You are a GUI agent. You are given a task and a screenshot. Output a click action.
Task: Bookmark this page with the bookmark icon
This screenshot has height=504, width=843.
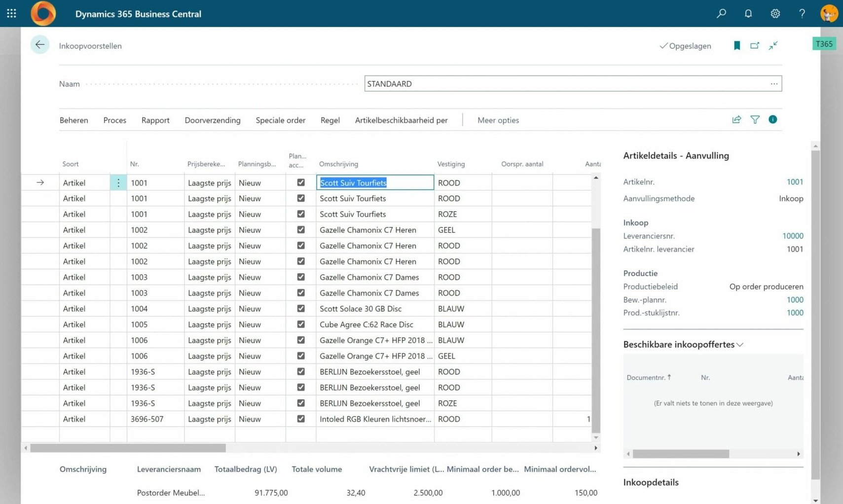pos(737,45)
